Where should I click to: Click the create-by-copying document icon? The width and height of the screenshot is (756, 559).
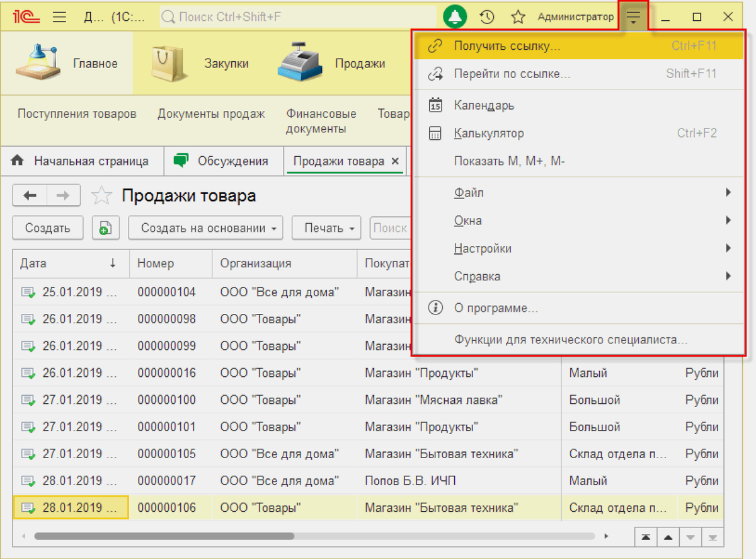click(x=106, y=228)
